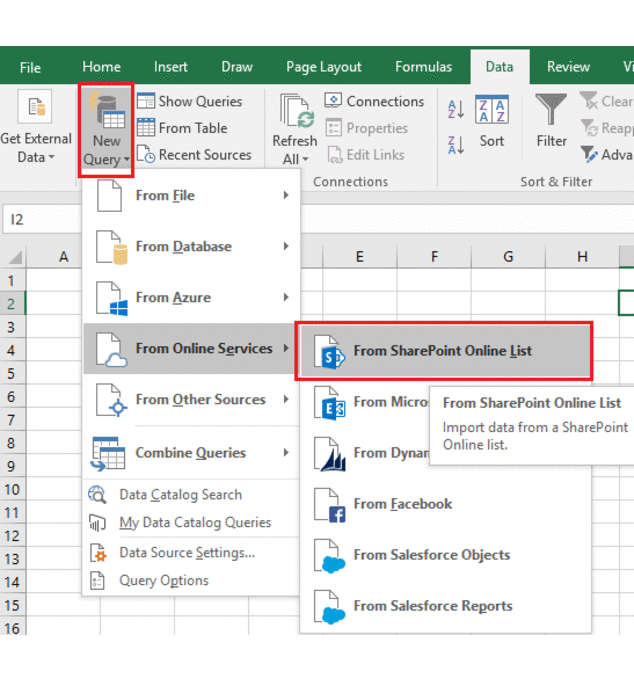This screenshot has height=680, width=634.
Task: Switch to the Page Layout tab
Action: pos(324,67)
